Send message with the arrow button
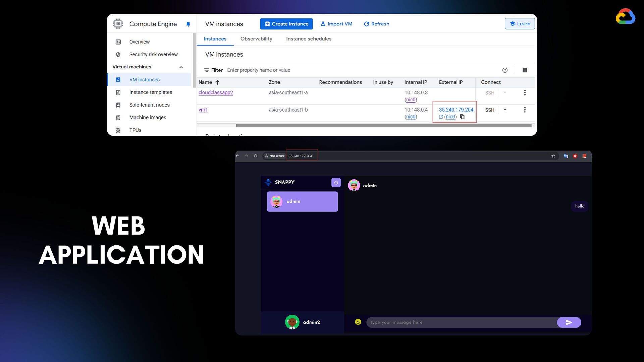644x362 pixels. (569, 322)
